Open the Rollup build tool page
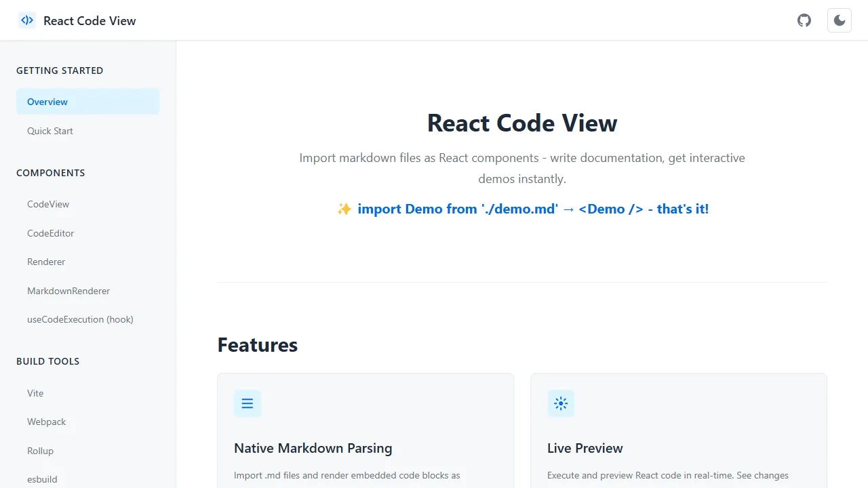The image size is (868, 488). click(x=88, y=451)
